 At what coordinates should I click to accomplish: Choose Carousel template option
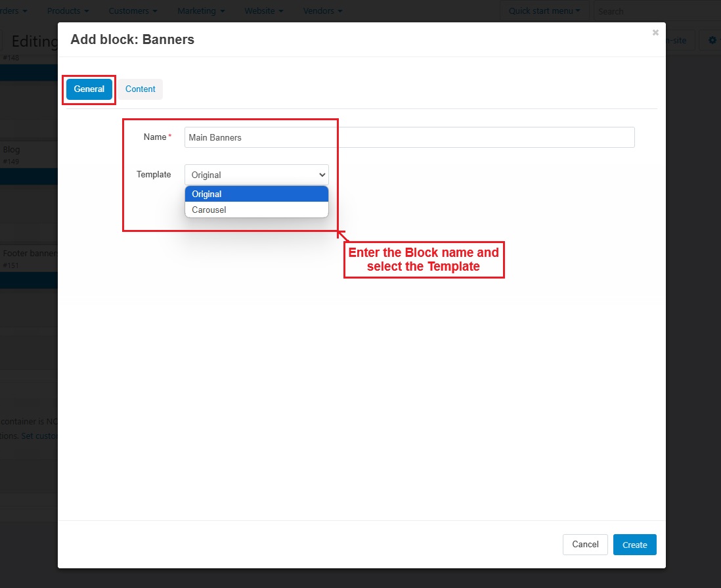click(257, 210)
